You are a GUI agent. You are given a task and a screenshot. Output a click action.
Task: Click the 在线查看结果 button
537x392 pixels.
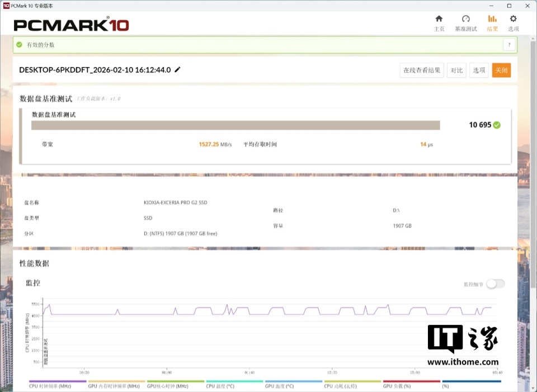tap(422, 70)
